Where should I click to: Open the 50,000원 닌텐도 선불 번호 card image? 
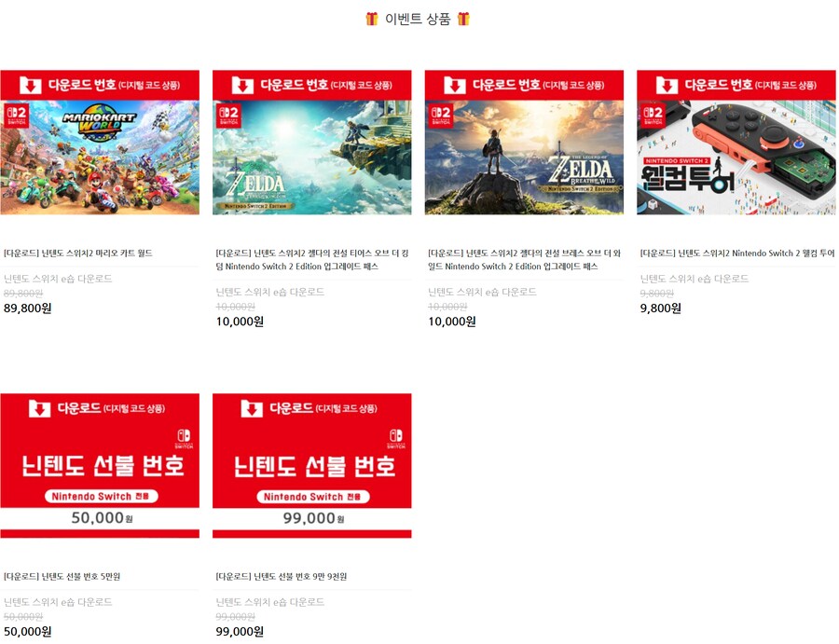(100, 466)
